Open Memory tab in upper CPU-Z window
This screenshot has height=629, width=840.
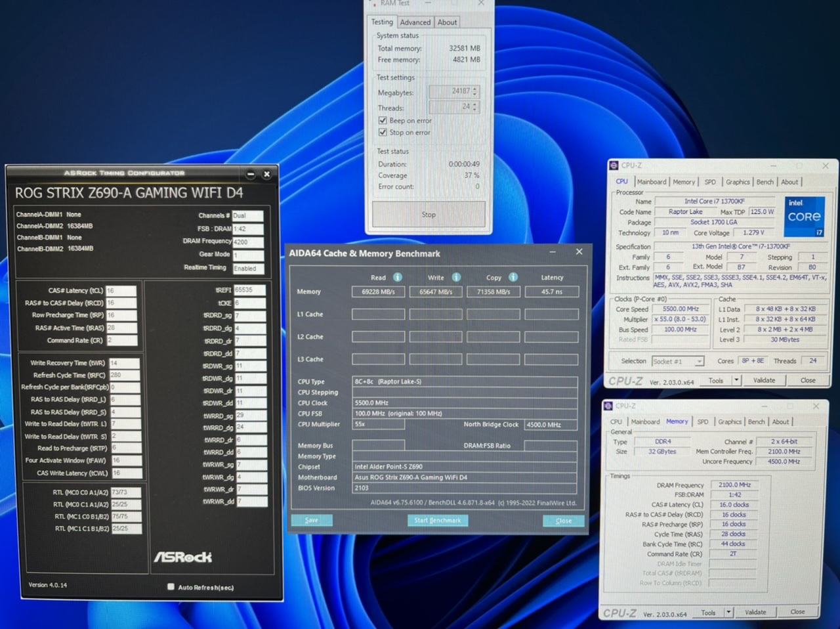coord(684,182)
